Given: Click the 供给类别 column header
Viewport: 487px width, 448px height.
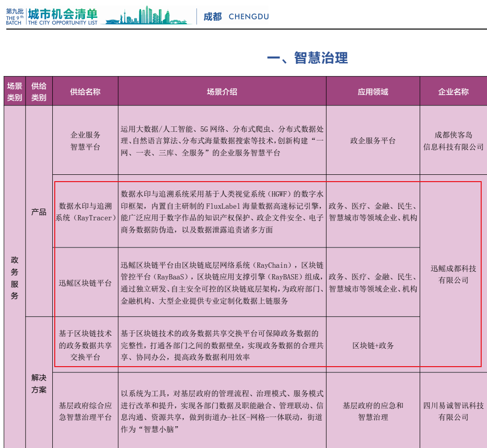Looking at the screenshot, I should [x=39, y=92].
